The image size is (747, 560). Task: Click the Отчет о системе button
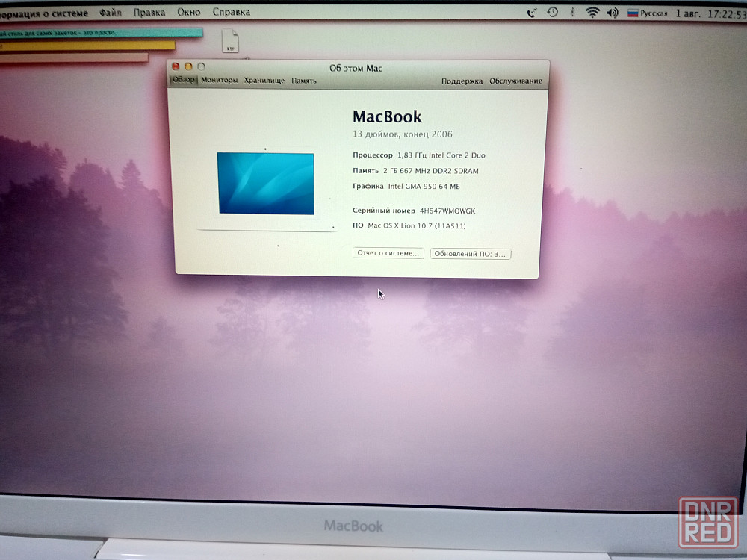tap(388, 253)
